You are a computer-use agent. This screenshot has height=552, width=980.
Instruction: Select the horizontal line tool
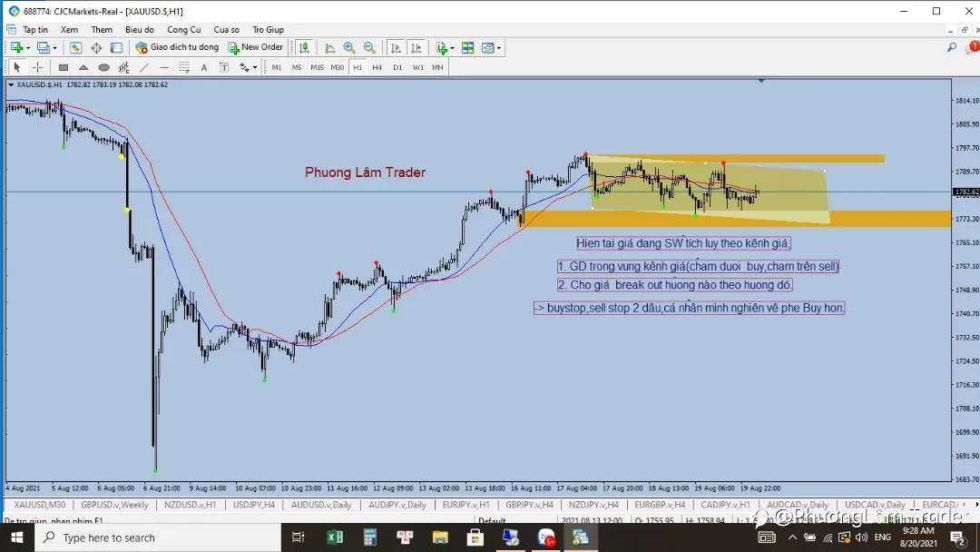(163, 67)
